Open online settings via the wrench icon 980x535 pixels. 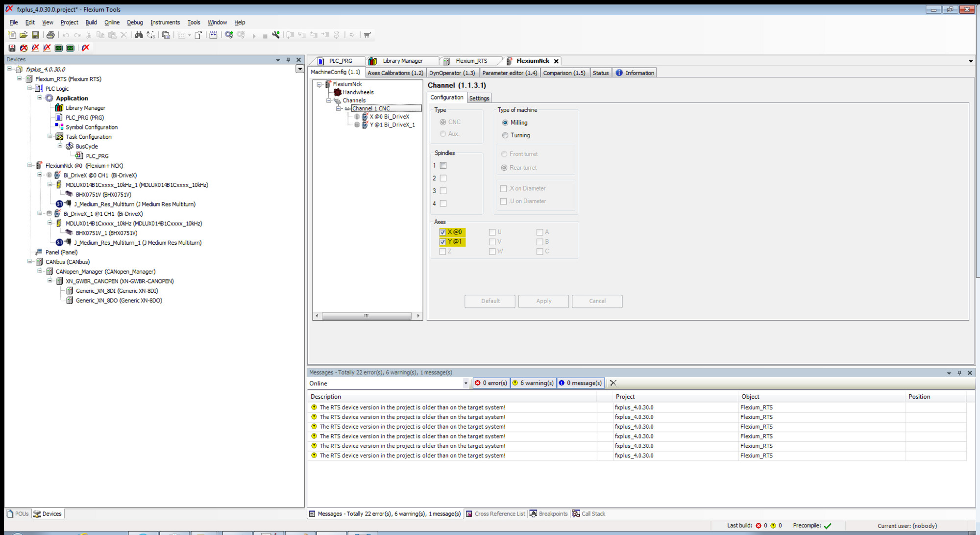pos(276,35)
